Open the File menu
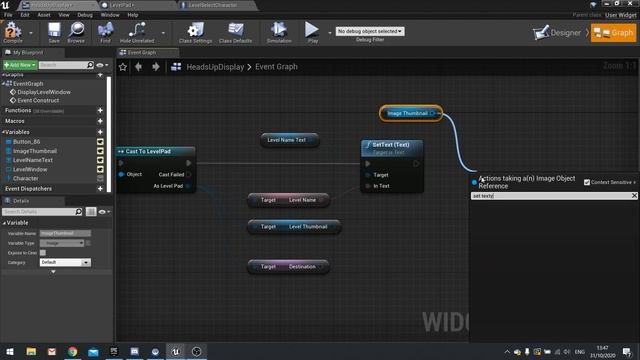The height and width of the screenshot is (360, 640). click(8, 15)
